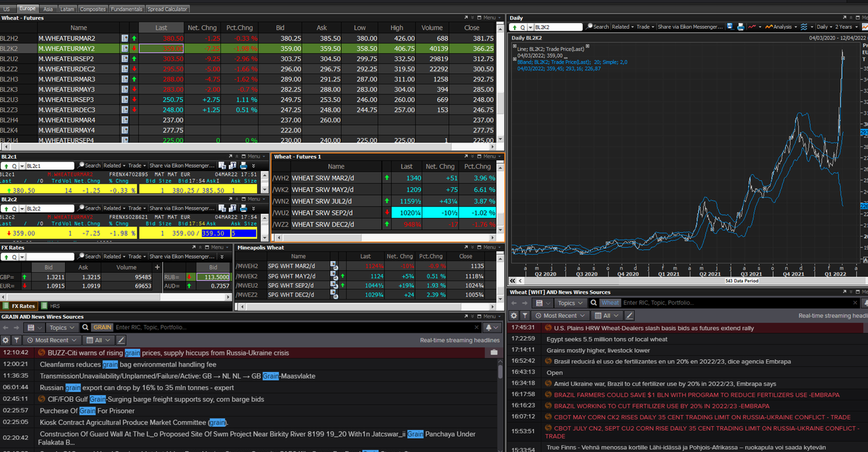
Task: Open headline Russian grain export can drop
Action: coord(136,388)
